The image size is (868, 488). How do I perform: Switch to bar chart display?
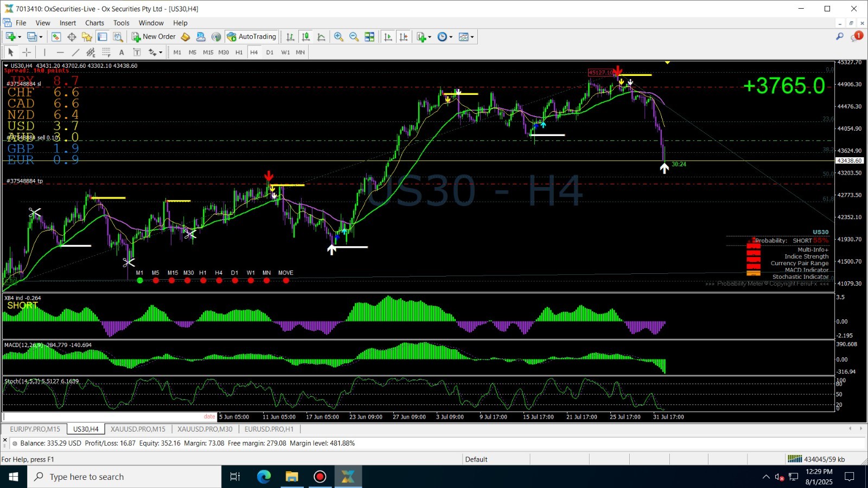(x=290, y=37)
